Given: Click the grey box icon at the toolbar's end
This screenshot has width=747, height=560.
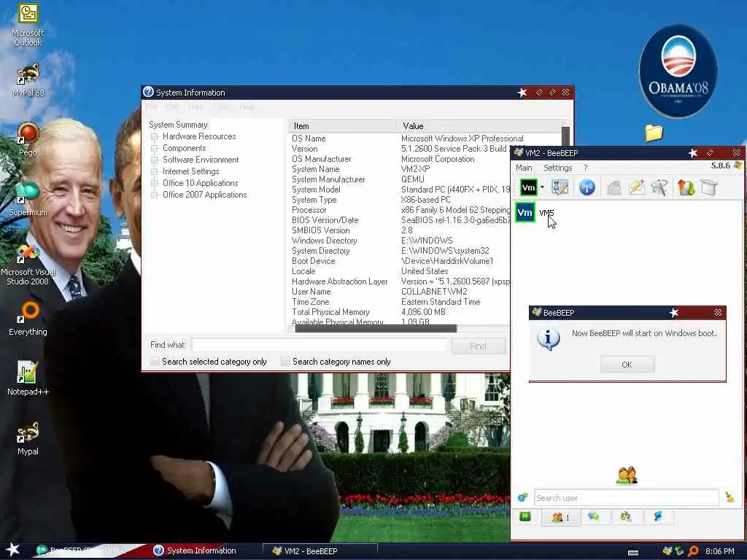Looking at the screenshot, I should tap(709, 187).
